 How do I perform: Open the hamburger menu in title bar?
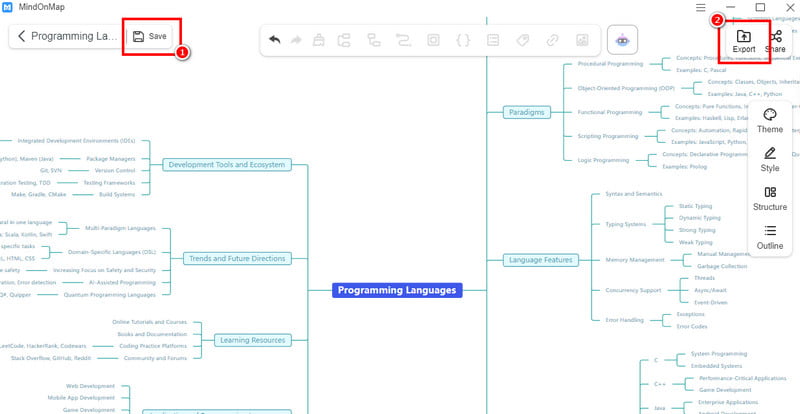click(700, 8)
